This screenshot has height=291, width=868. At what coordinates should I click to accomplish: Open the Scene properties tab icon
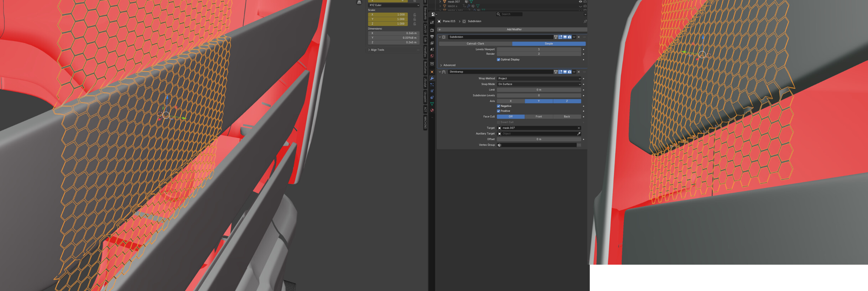click(x=432, y=50)
